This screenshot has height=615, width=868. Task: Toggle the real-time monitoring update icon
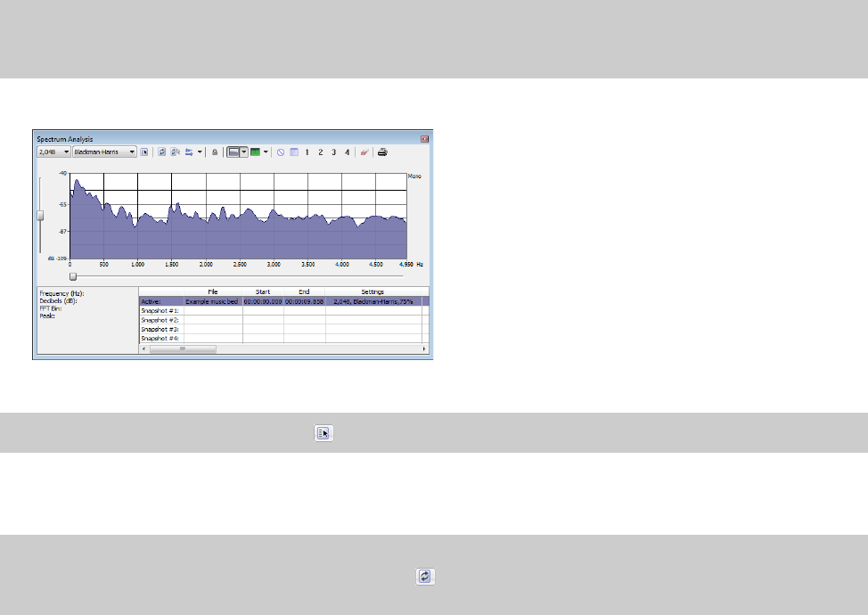click(175, 152)
